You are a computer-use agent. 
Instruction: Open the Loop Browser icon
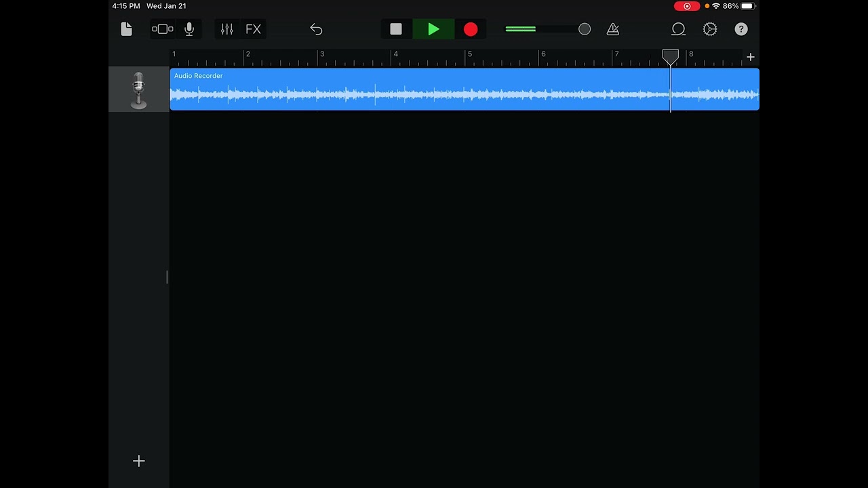(x=678, y=29)
